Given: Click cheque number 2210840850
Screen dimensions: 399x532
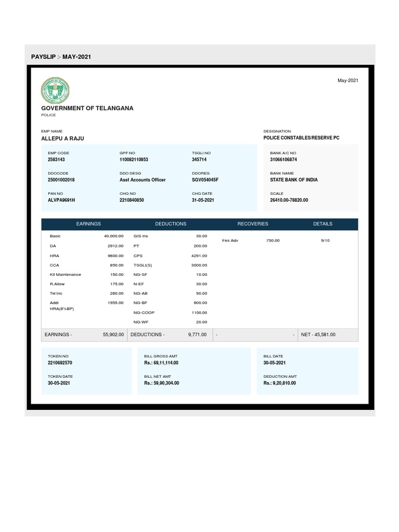Looking at the screenshot, I should point(131,200).
